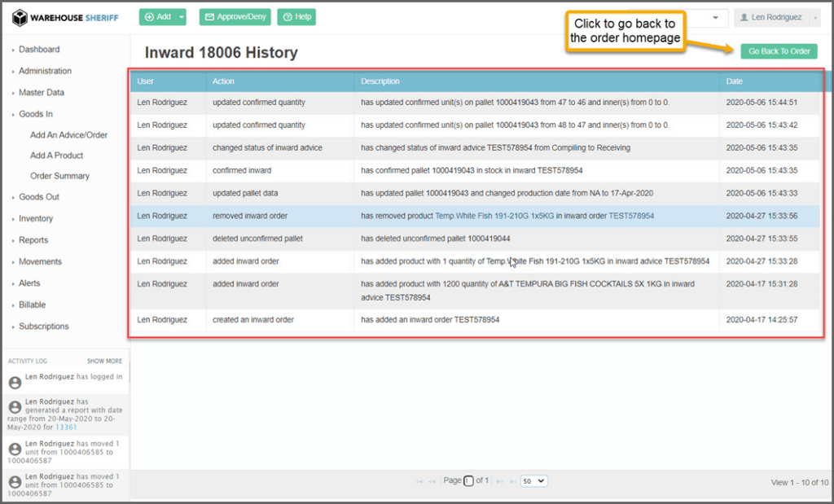Click the TEST578954 order link
Viewport: 834px width, 504px height.
(631, 216)
